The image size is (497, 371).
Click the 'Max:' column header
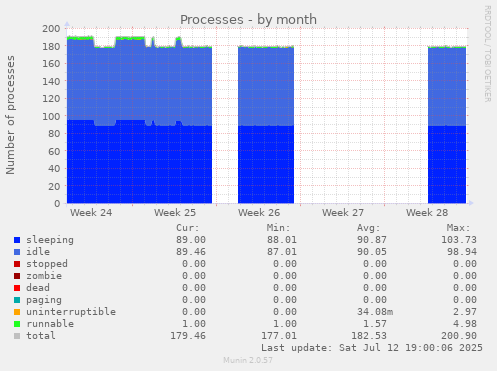click(x=459, y=228)
